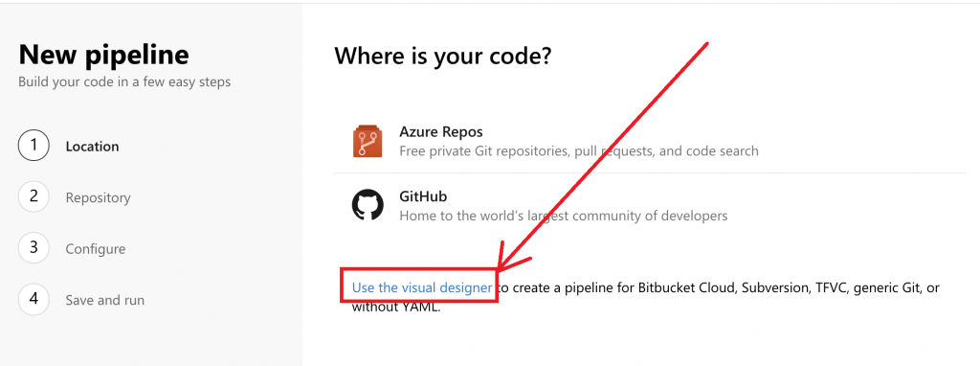Click the Free private Git repositories description
980x366 pixels.
coord(579,151)
